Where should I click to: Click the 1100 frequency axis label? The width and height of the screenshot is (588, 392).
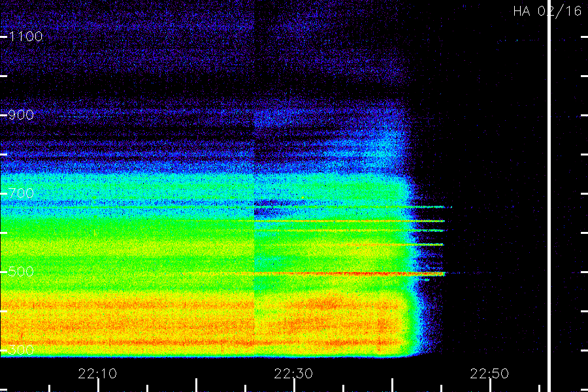tap(25, 37)
